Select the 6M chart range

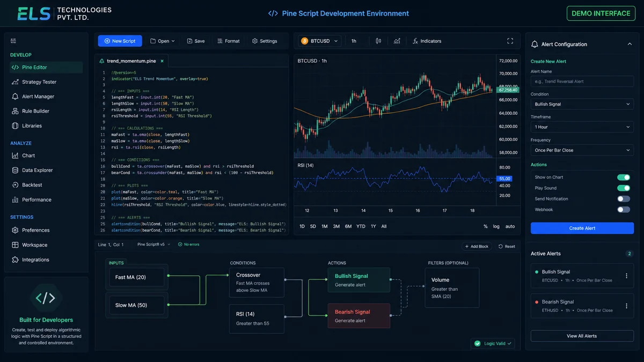click(348, 226)
